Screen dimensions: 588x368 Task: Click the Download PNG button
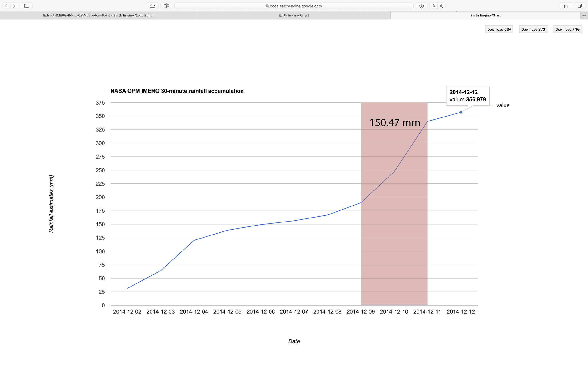click(568, 29)
